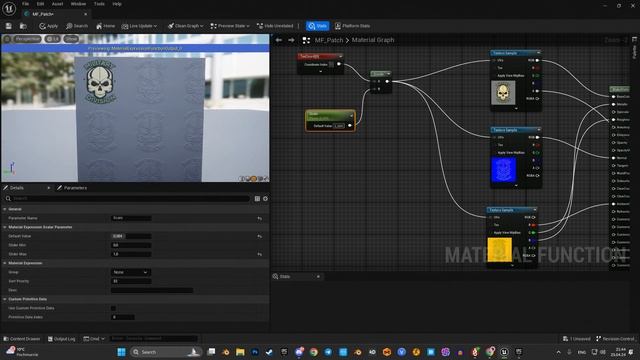Image resolution: width=640 pixels, height=360 pixels.
Task: Set preview mesh to cube
Action: (x=260, y=179)
